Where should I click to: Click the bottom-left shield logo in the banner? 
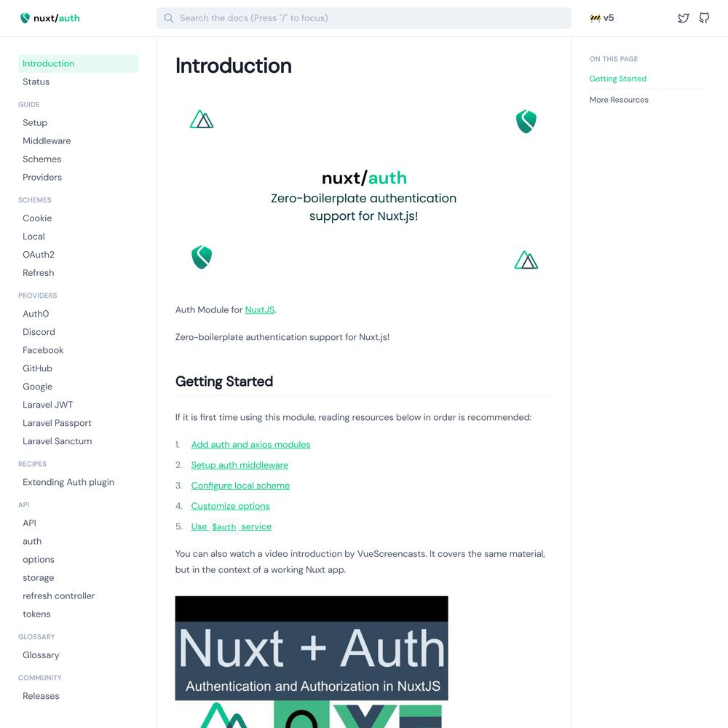202,257
